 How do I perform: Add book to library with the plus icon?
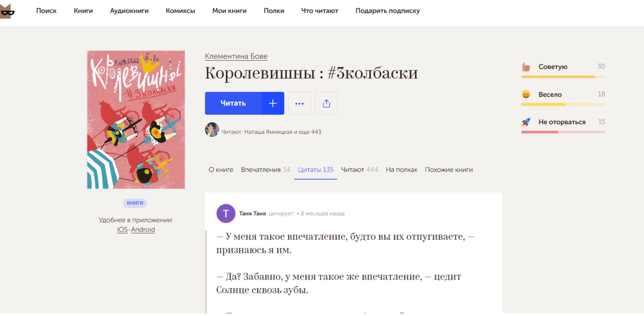click(273, 103)
